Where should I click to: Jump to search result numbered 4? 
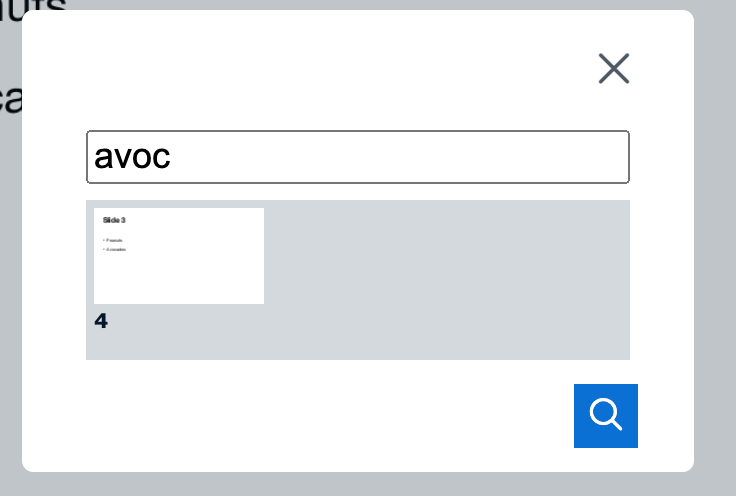pos(179,268)
